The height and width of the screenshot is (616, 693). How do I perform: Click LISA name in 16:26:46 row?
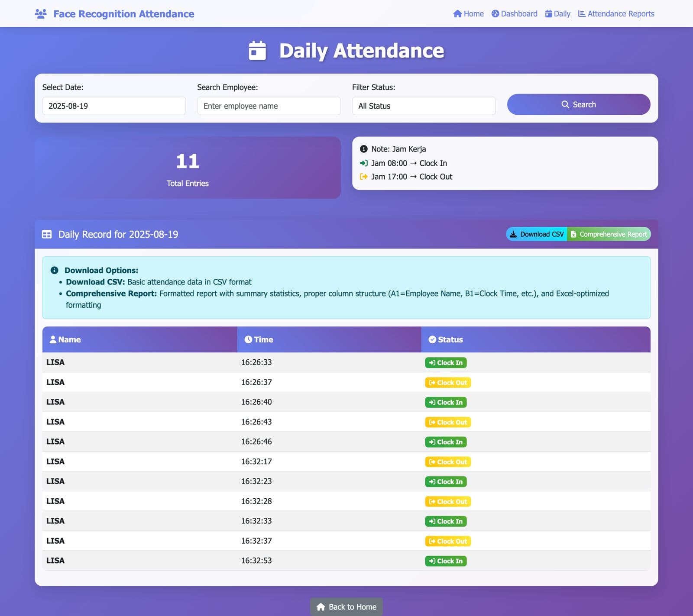click(55, 442)
